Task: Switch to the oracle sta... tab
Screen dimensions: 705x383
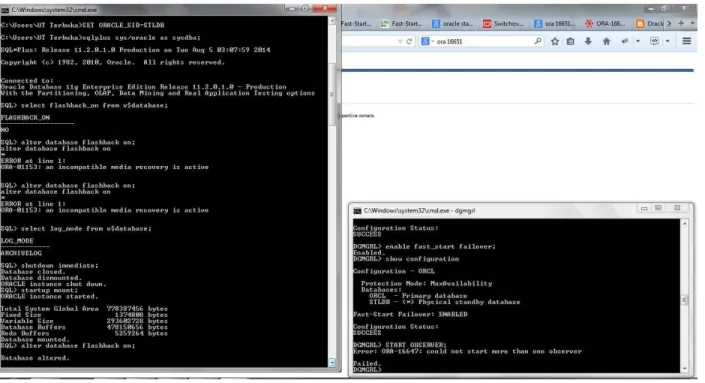Action: click(x=453, y=24)
